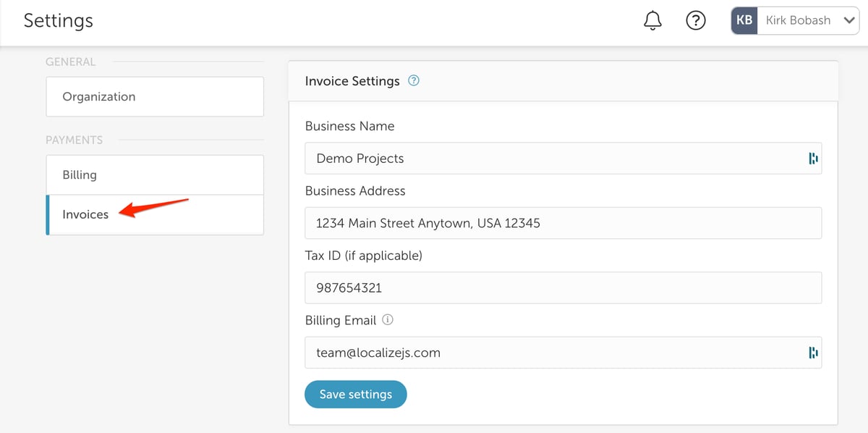This screenshot has height=433, width=868.
Task: Select the Invoices menu item
Action: click(x=155, y=215)
